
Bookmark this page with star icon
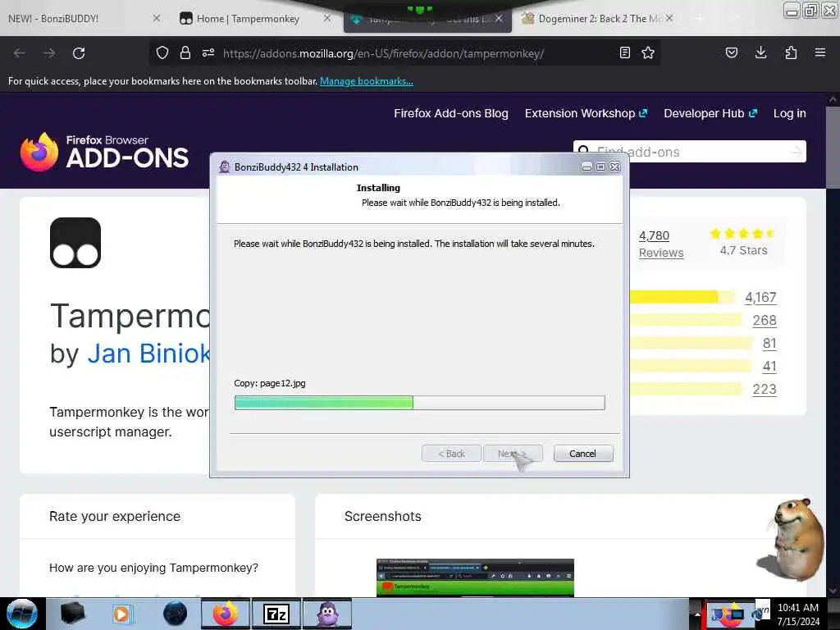coord(648,52)
